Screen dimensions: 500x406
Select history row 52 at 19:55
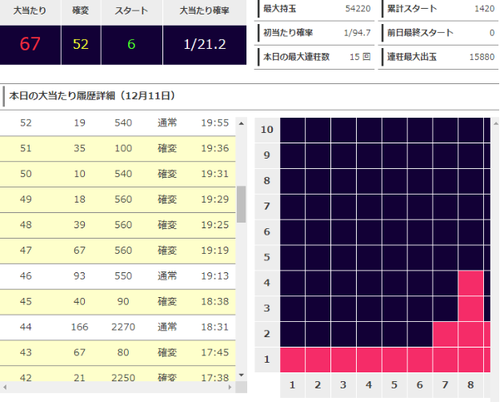[x=118, y=123]
